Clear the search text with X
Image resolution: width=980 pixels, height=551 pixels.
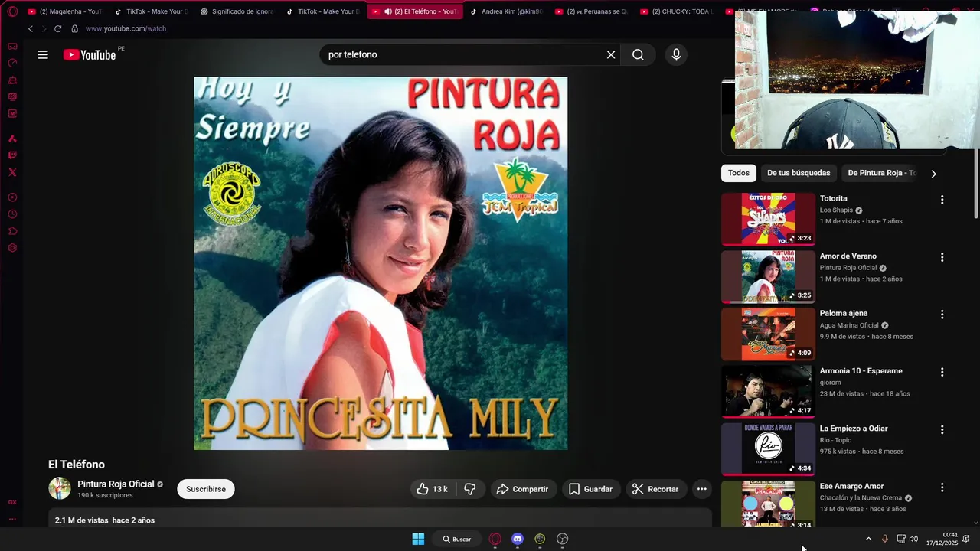pyautogui.click(x=611, y=54)
